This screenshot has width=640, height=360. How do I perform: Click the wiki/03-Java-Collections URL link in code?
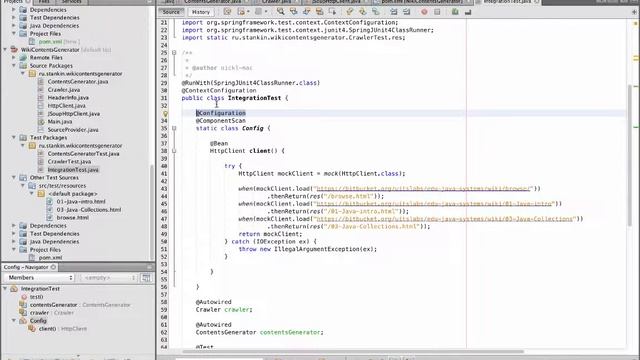444,219
